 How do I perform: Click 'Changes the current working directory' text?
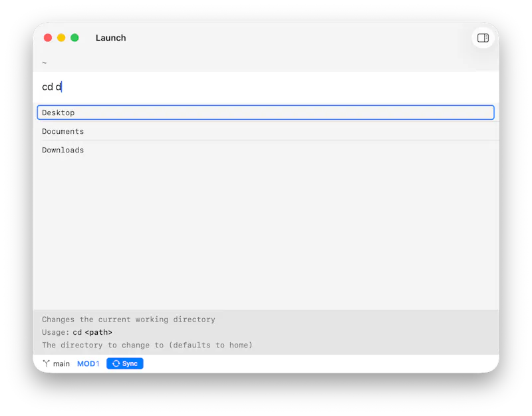click(128, 319)
